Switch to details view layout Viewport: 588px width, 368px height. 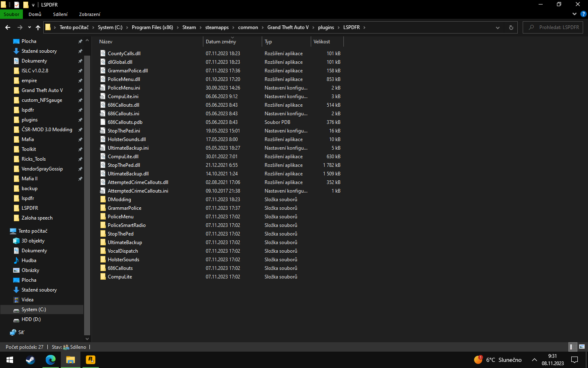coord(573,347)
